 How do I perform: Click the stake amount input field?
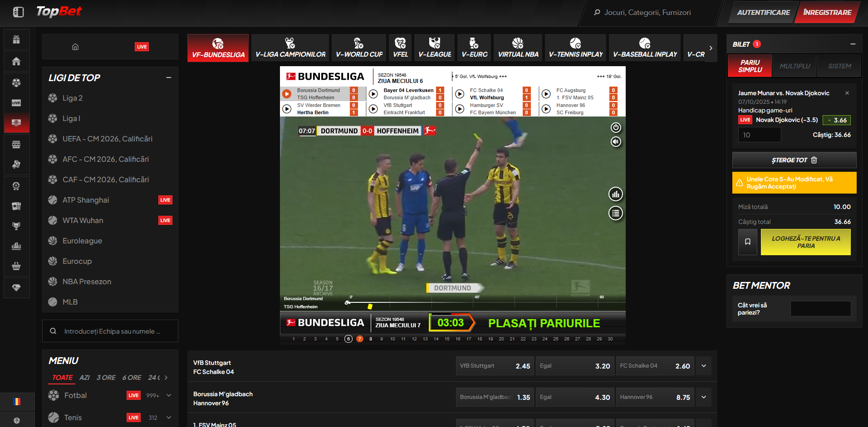(759, 135)
